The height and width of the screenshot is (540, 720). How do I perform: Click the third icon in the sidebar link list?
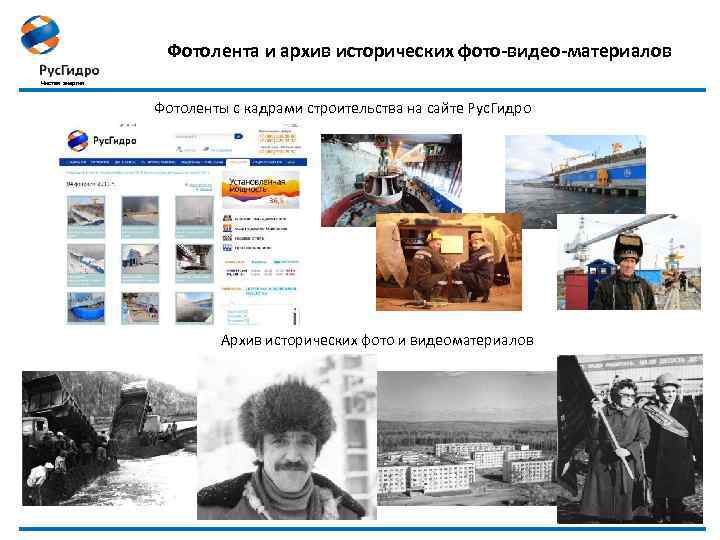(227, 238)
